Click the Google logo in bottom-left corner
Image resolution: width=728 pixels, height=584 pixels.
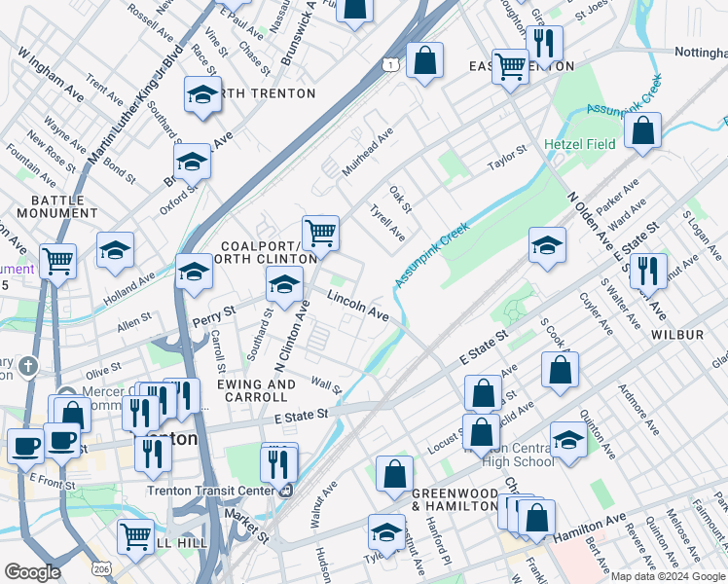pyautogui.click(x=33, y=572)
